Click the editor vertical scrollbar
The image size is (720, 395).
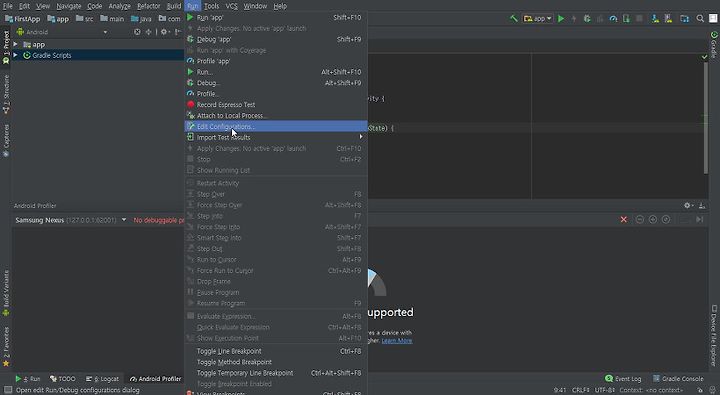click(705, 118)
